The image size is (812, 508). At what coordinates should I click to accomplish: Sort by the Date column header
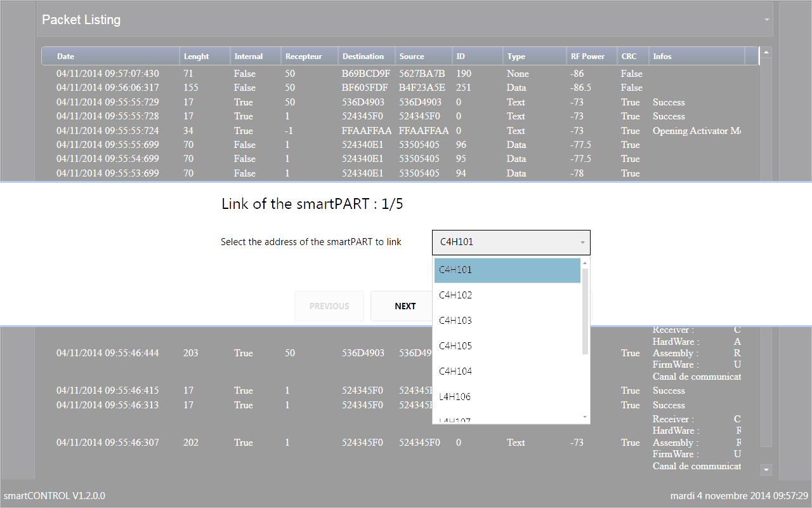[111, 57]
